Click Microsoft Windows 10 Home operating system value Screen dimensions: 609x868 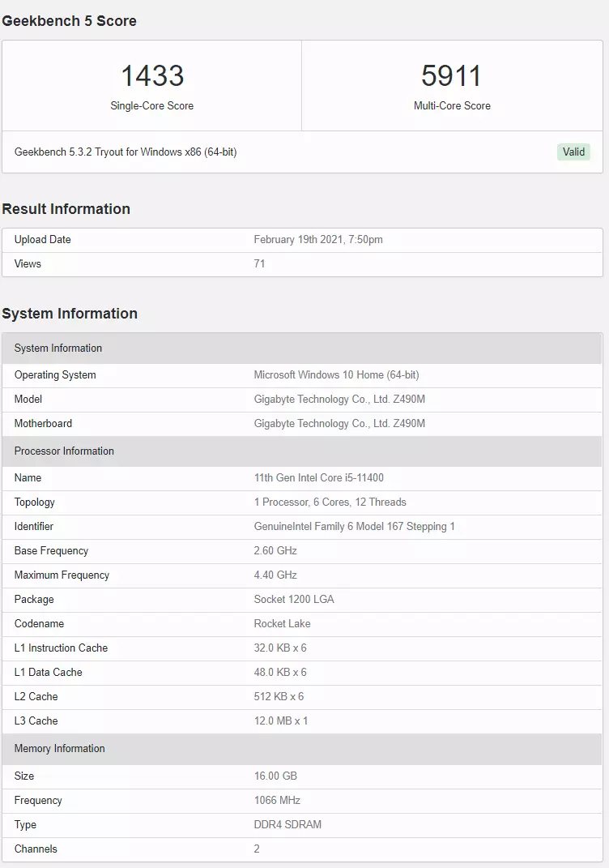coord(336,374)
